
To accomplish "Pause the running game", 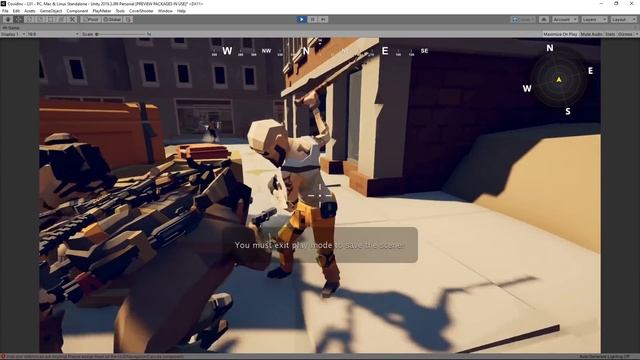I will click(312, 19).
